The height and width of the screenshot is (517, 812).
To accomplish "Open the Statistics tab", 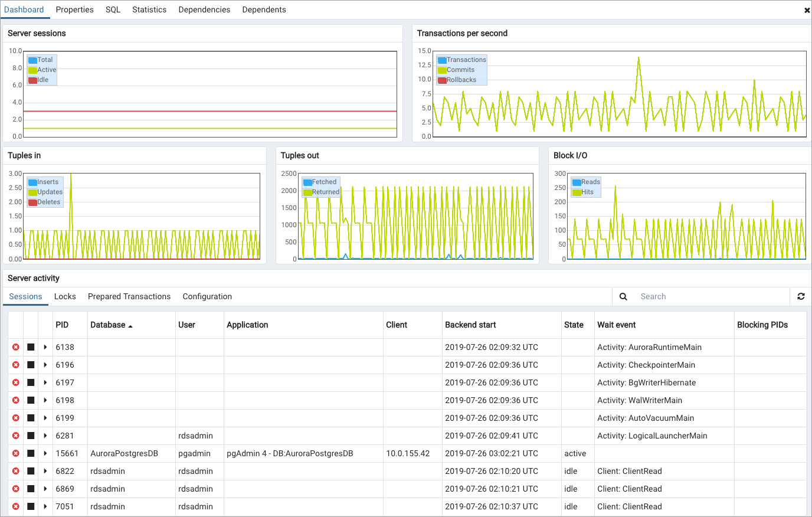I will (x=149, y=9).
